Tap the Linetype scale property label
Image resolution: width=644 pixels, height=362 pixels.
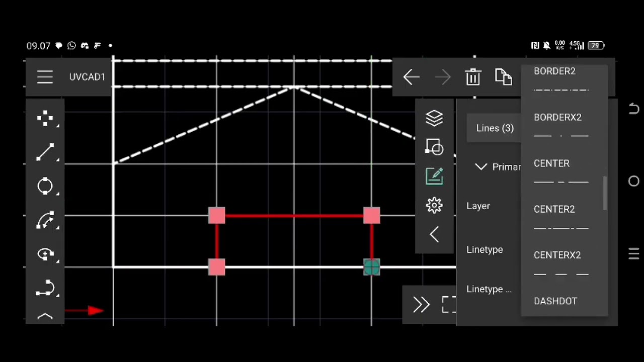pos(489,289)
